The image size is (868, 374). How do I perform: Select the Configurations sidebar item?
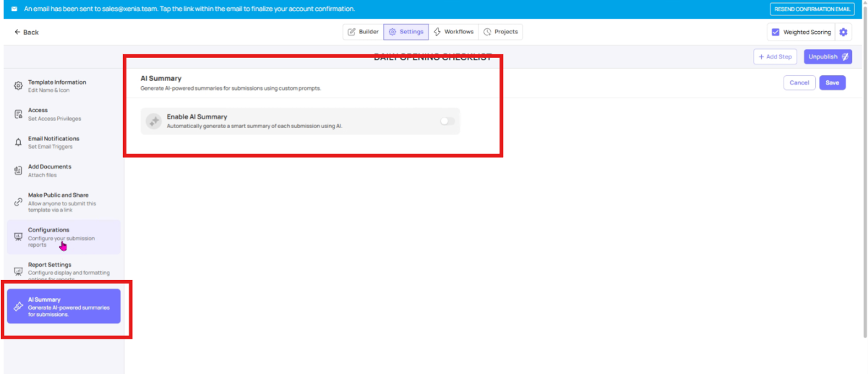64,237
